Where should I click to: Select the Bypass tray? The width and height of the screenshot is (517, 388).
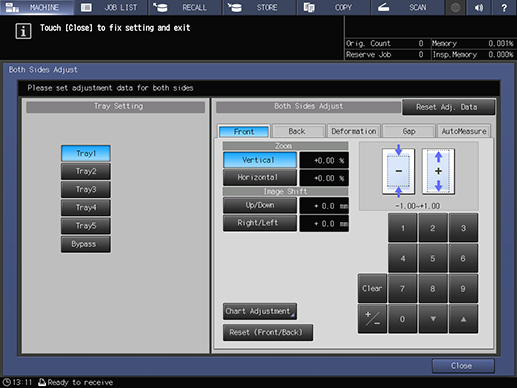pyautogui.click(x=86, y=244)
